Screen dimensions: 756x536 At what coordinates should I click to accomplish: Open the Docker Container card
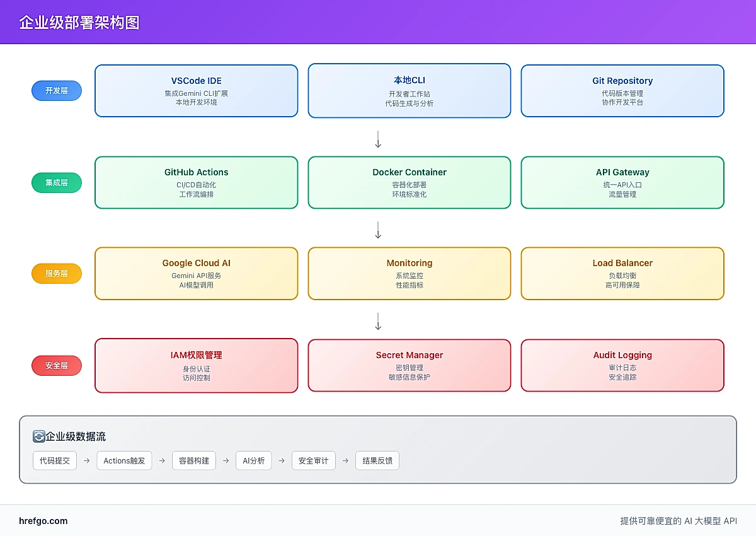[409, 182]
